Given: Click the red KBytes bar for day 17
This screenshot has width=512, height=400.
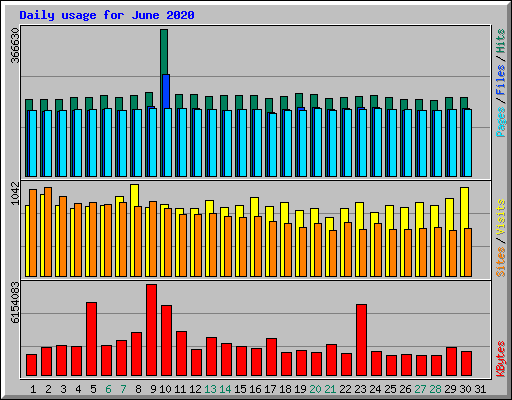Looking at the screenshot, I should [x=271, y=357].
